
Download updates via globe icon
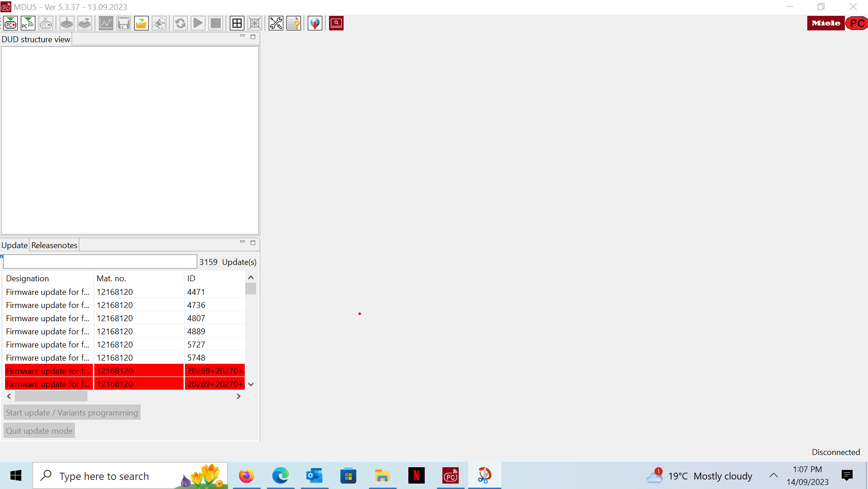coord(315,23)
